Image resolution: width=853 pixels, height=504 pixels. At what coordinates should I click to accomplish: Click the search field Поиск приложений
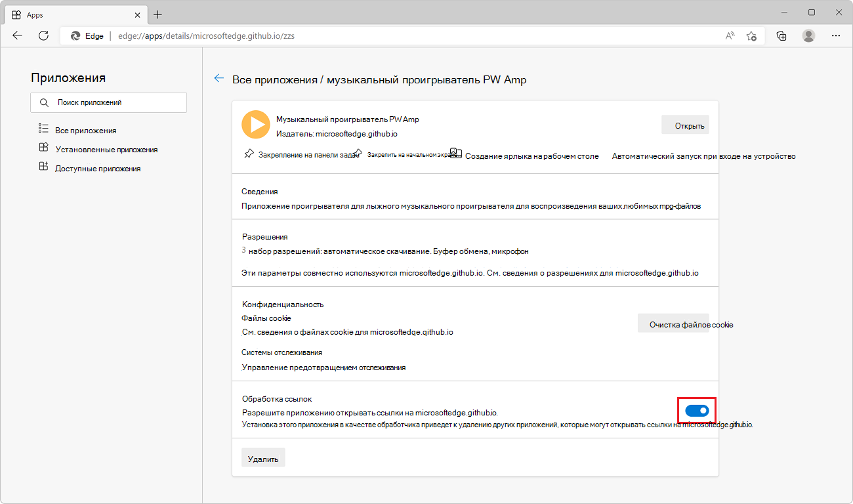(x=109, y=102)
